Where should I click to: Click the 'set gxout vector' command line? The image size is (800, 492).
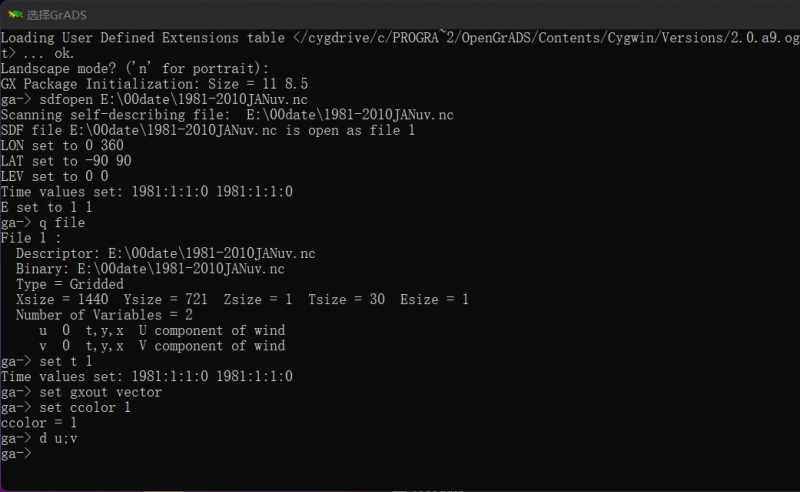pyautogui.click(x=80, y=393)
